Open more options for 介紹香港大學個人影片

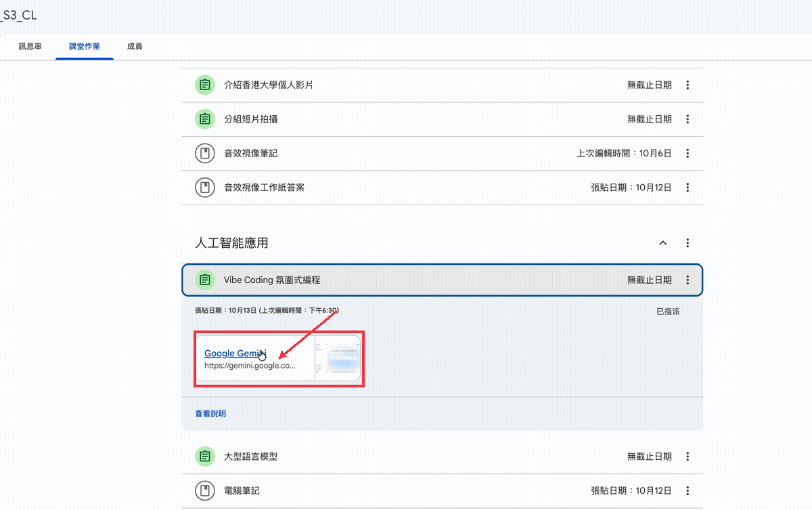(687, 85)
